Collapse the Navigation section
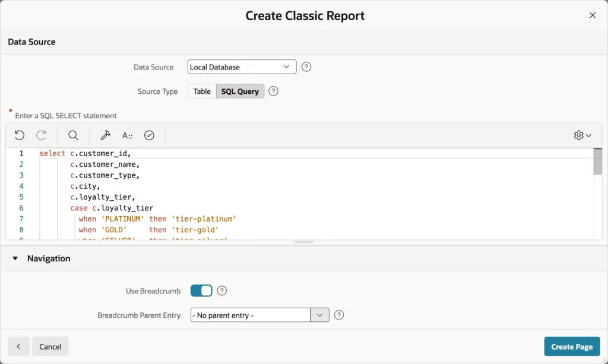The height and width of the screenshot is (364, 608). click(15, 258)
